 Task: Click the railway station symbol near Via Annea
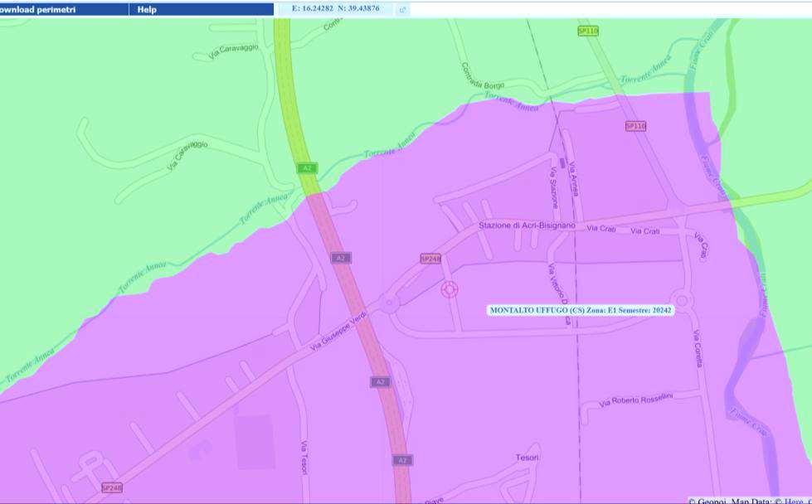[563, 163]
